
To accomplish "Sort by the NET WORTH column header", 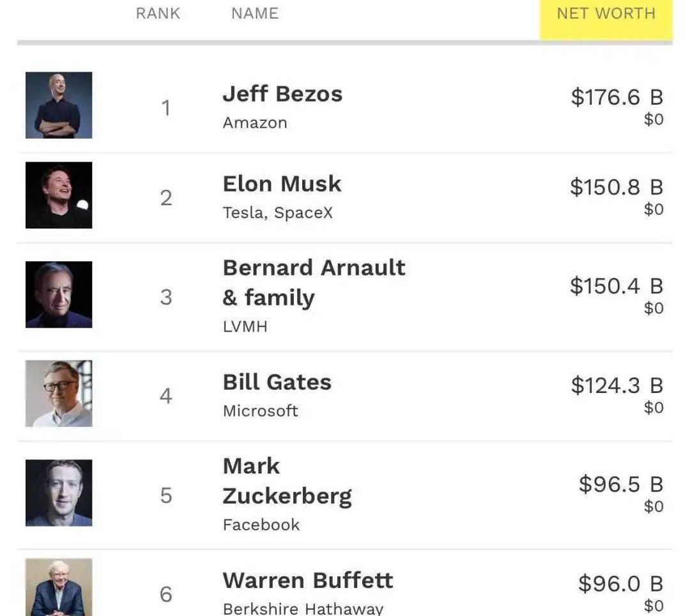I will [x=606, y=14].
